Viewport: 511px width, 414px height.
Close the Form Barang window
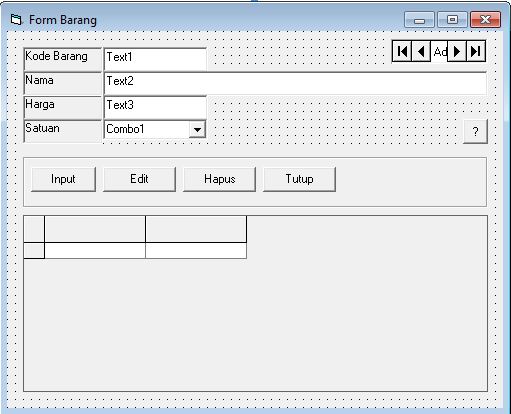(485, 20)
